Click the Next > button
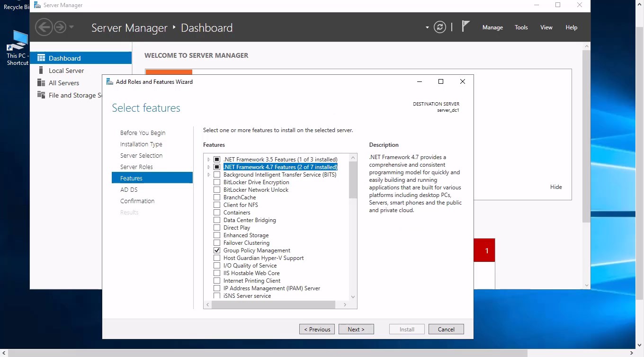The width and height of the screenshot is (644, 357). (x=356, y=329)
